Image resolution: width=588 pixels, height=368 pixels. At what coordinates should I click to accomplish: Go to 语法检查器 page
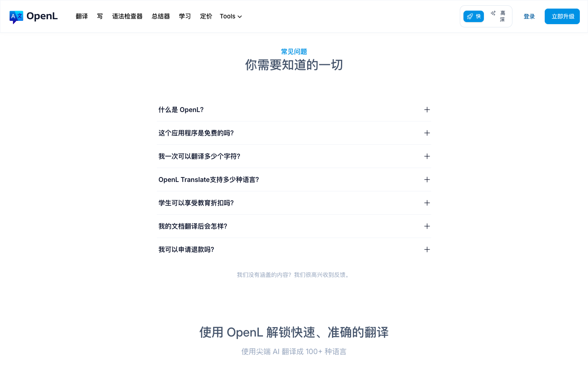[127, 16]
